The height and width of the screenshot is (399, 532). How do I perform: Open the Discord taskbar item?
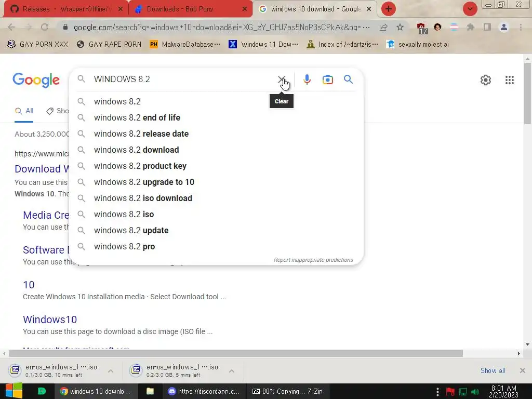click(x=204, y=392)
